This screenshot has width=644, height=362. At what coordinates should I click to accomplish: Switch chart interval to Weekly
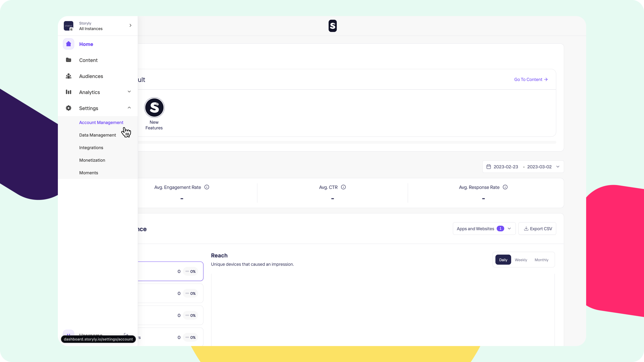coord(521,260)
